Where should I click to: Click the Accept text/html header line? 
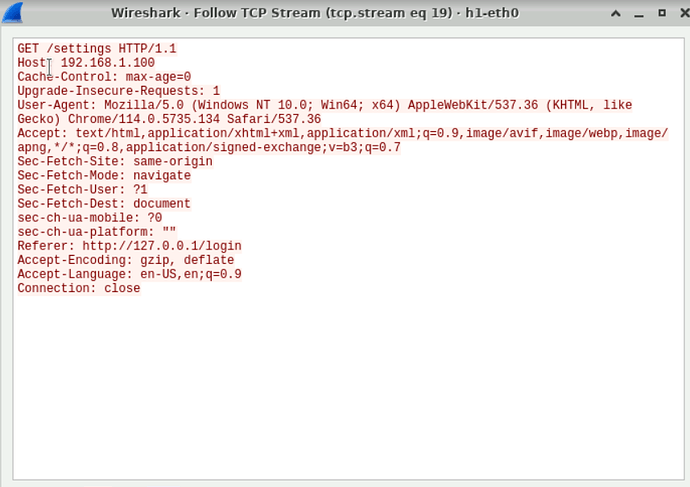[343, 140]
